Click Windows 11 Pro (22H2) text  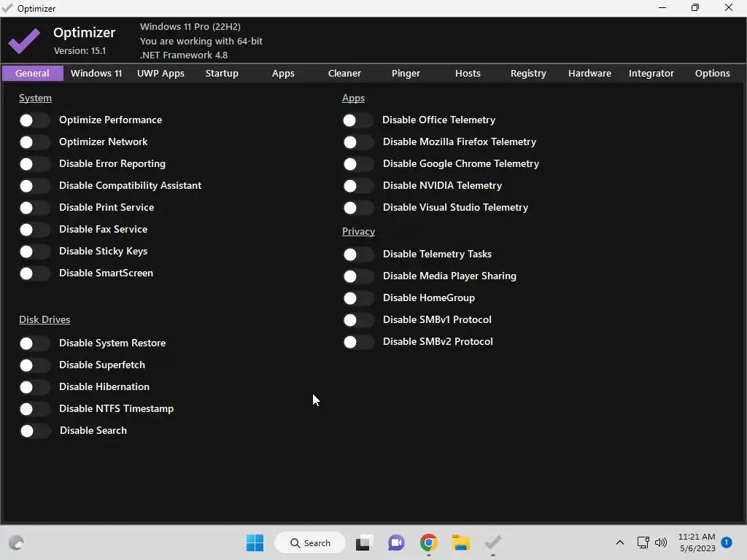click(190, 27)
